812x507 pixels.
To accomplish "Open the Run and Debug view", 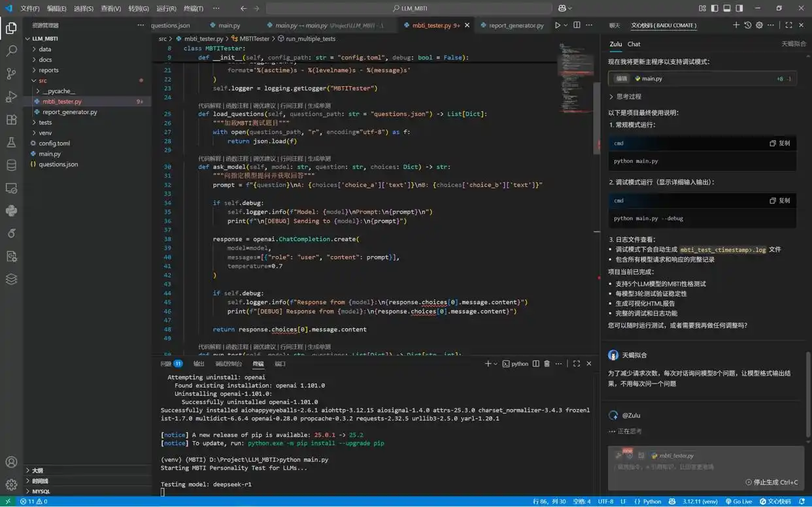I will point(11,97).
